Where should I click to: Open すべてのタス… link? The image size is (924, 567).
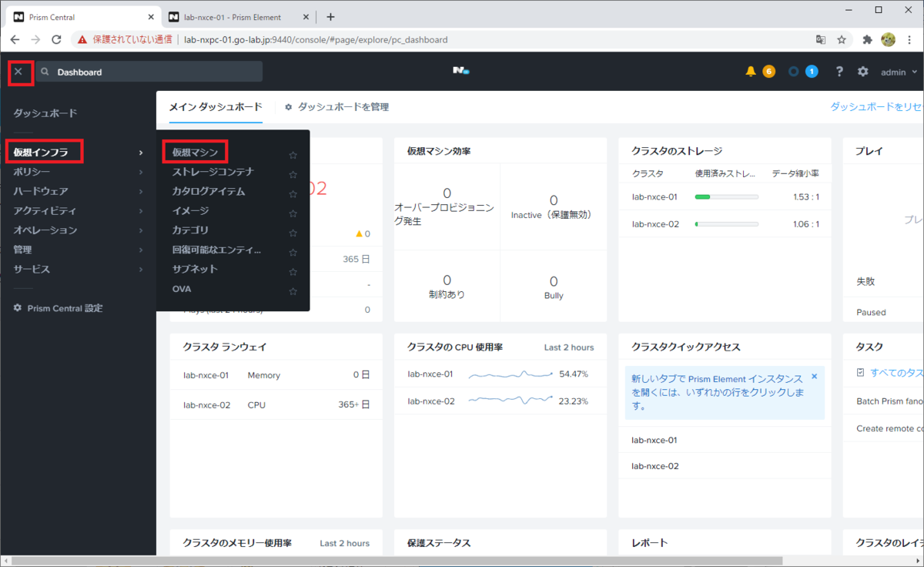point(896,372)
